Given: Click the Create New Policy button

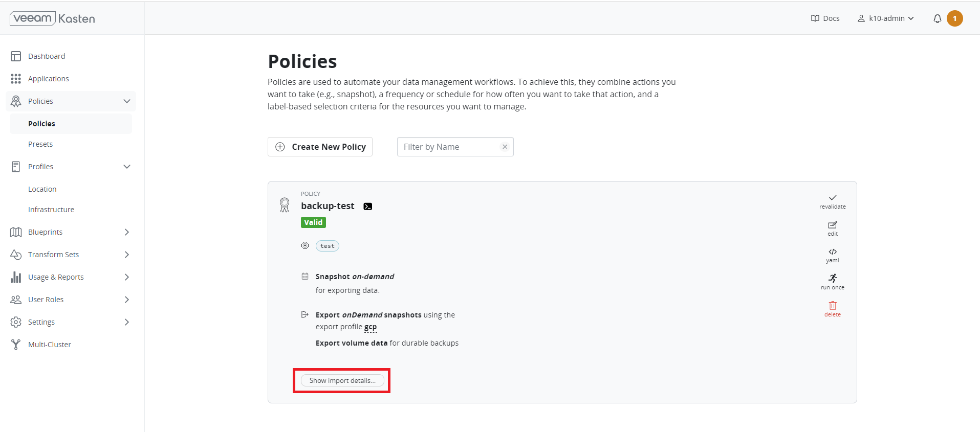Looking at the screenshot, I should [320, 147].
